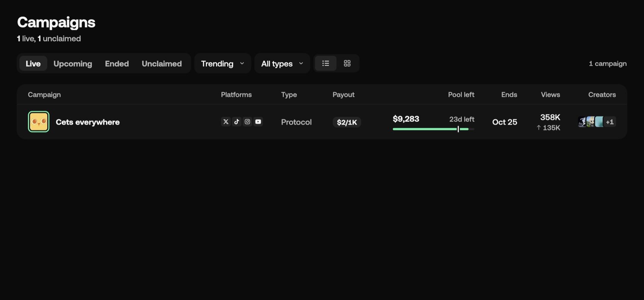Click the Oct 25 end date
The image size is (644, 300).
505,122
